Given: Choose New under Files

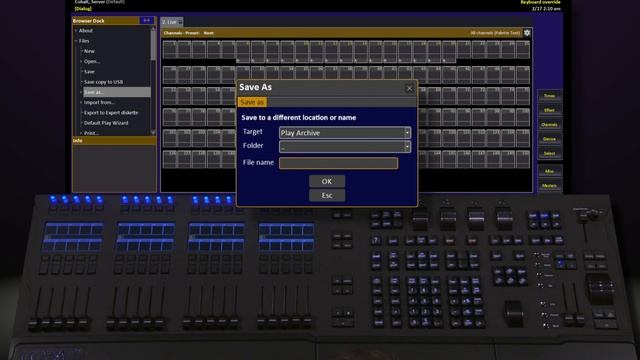Looking at the screenshot, I should pyautogui.click(x=89, y=51).
